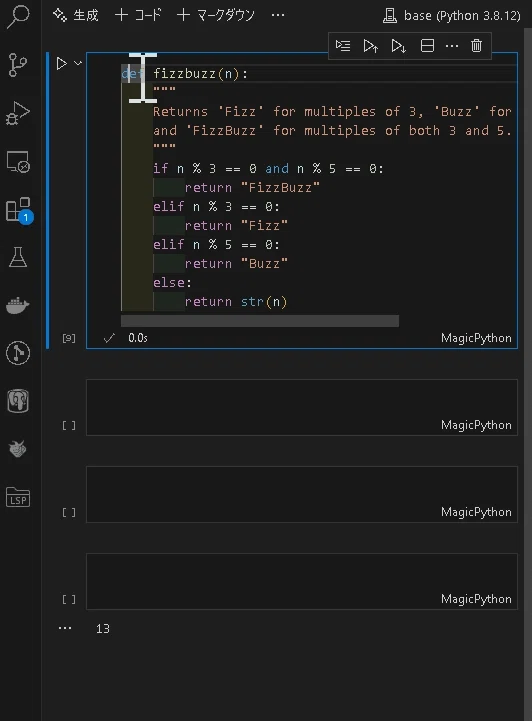532x721 pixels.
Task: Select the base (Python 3.8.12) kernel picker
Action: [452, 16]
